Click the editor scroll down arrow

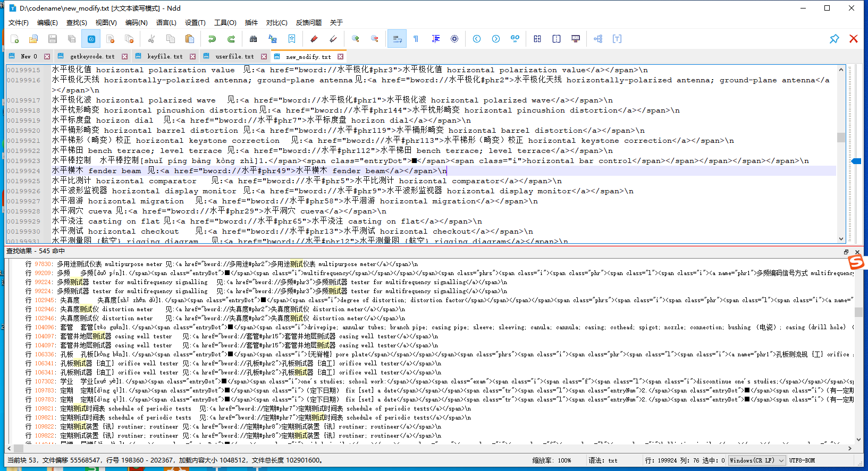841,239
